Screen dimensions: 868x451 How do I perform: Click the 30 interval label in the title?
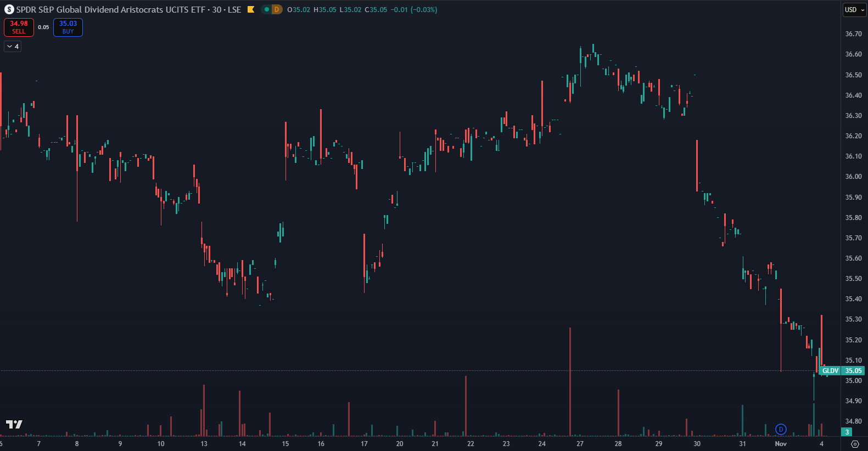[x=217, y=9]
